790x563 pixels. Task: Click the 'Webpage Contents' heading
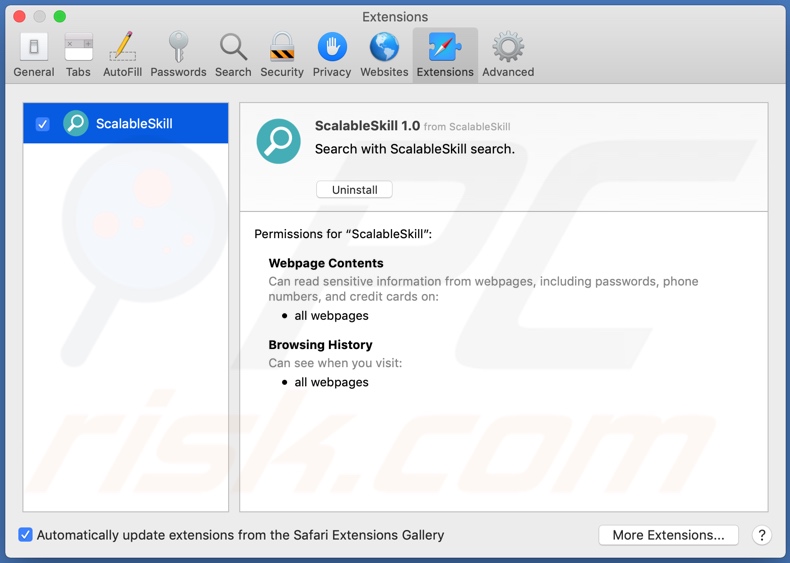[326, 263]
